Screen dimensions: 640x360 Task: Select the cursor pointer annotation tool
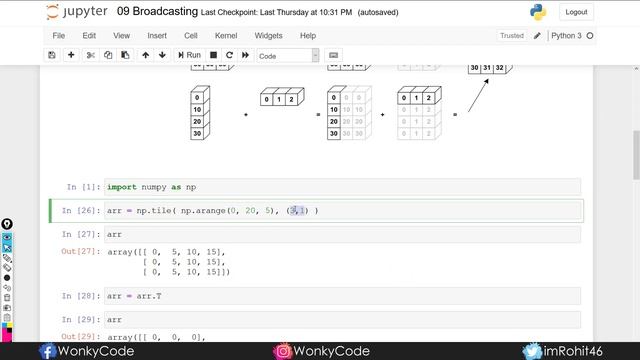tap(7, 247)
